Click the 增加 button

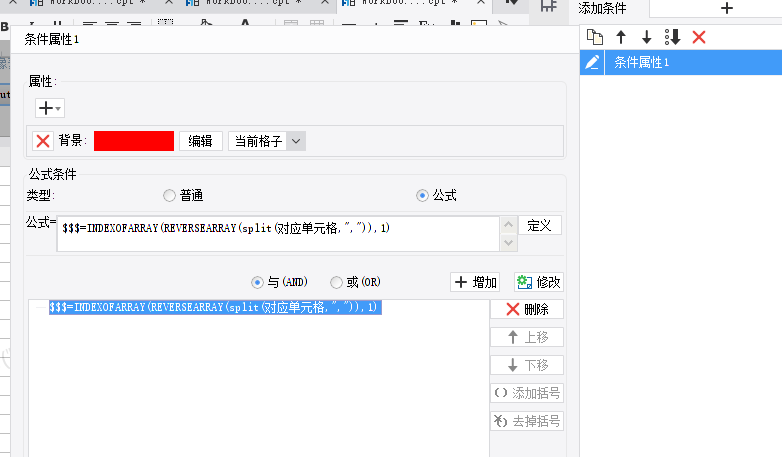(x=475, y=282)
